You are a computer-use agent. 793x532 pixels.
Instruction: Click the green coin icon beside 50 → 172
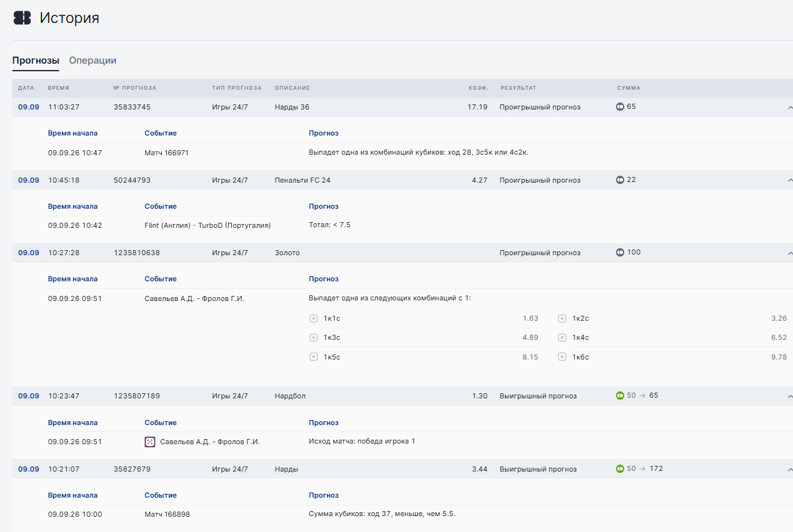pyautogui.click(x=620, y=469)
